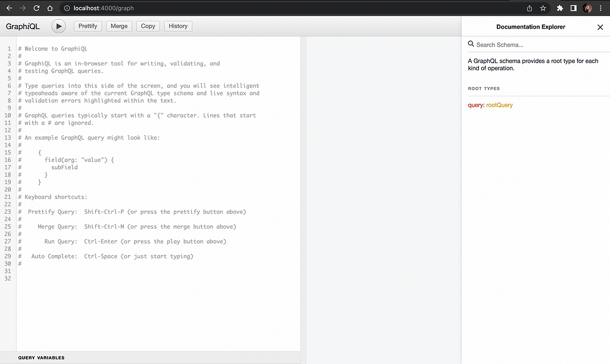Click the 'Run Query: Ctrl-Enter' comment line
The image size is (610, 364).
click(122, 241)
